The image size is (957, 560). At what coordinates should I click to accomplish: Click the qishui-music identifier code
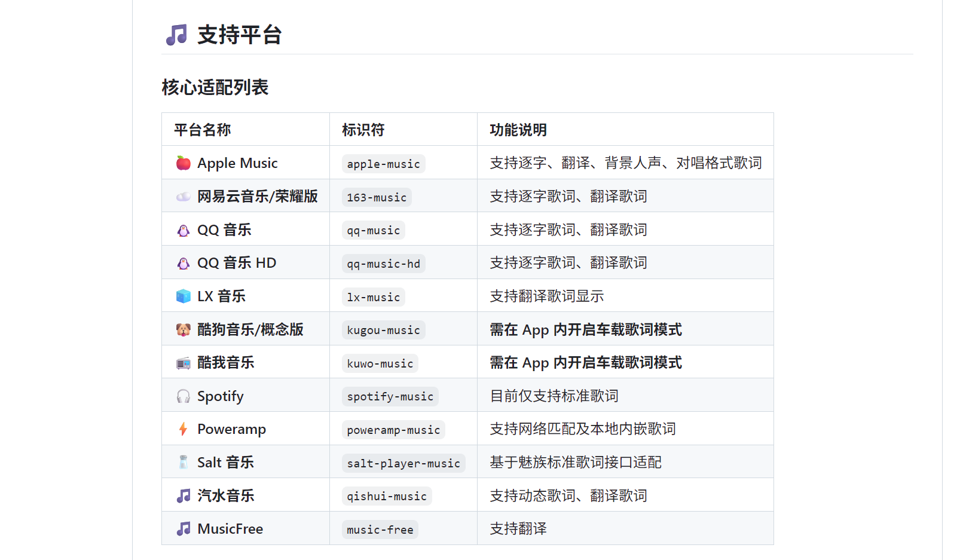tap(387, 496)
